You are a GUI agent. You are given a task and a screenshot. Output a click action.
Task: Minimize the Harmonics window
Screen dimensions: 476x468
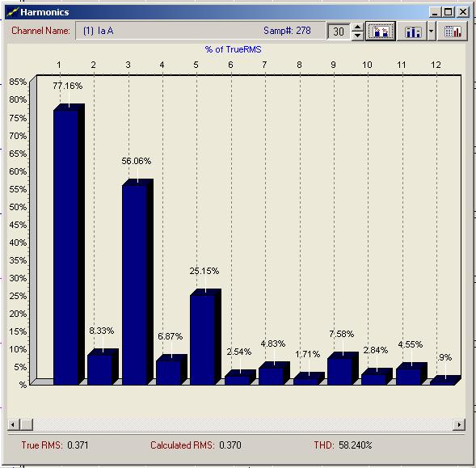click(435, 12)
